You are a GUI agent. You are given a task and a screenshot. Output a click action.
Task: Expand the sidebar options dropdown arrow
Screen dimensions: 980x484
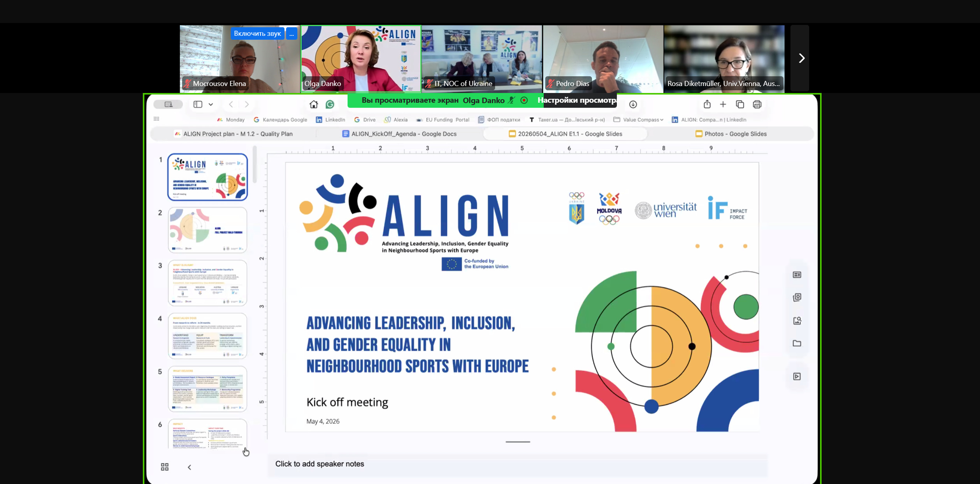click(211, 104)
